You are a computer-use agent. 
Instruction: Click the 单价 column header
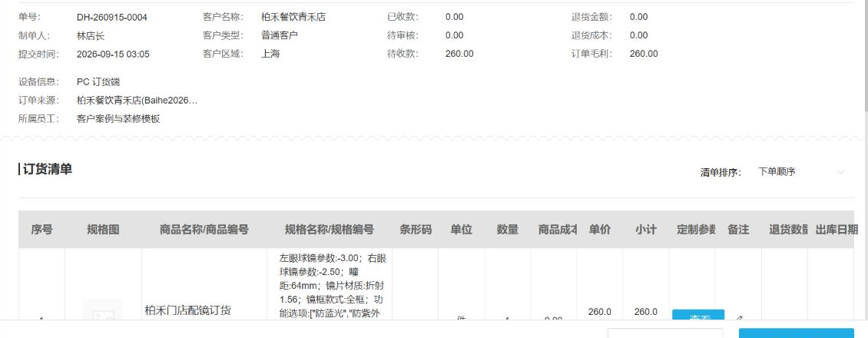tap(599, 230)
